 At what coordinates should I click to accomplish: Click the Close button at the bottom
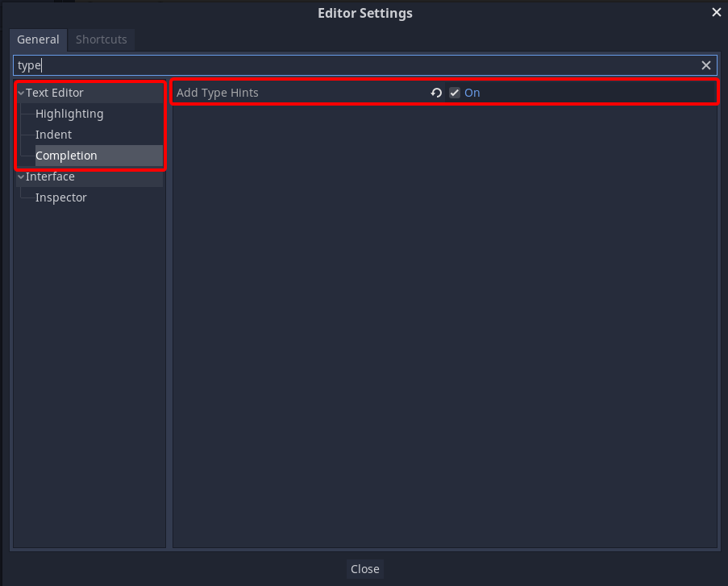(x=365, y=569)
